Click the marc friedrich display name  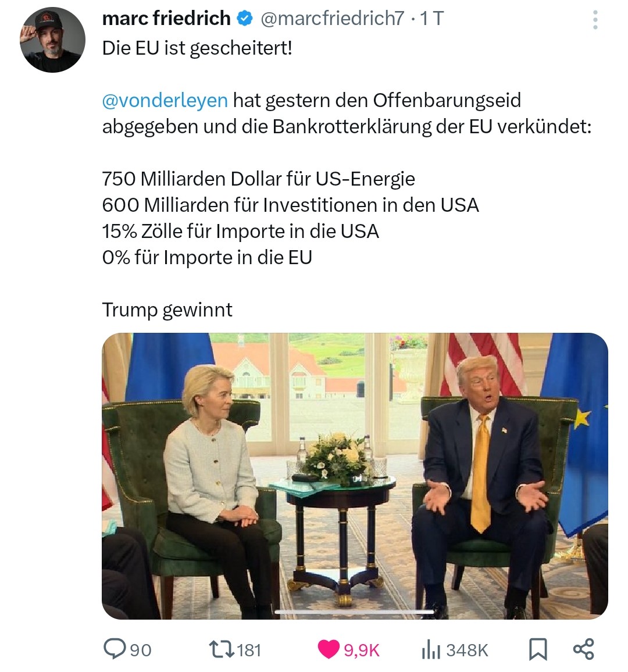[x=166, y=18]
